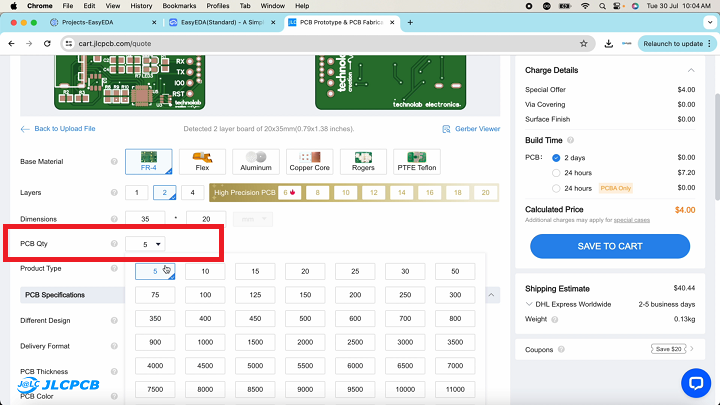Open Chrome downloads icon

(x=608, y=44)
